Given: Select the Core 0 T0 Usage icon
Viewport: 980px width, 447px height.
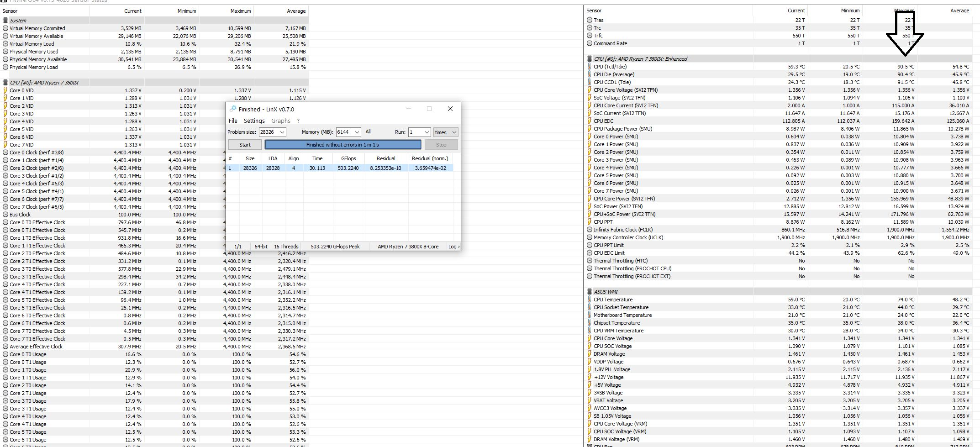Looking at the screenshot, I should 5,354.
